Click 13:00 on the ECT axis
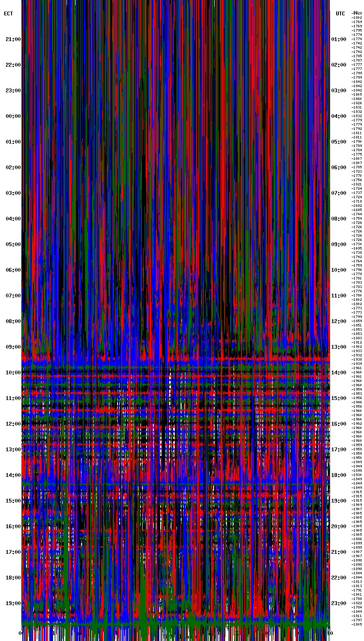 (x=13, y=450)
